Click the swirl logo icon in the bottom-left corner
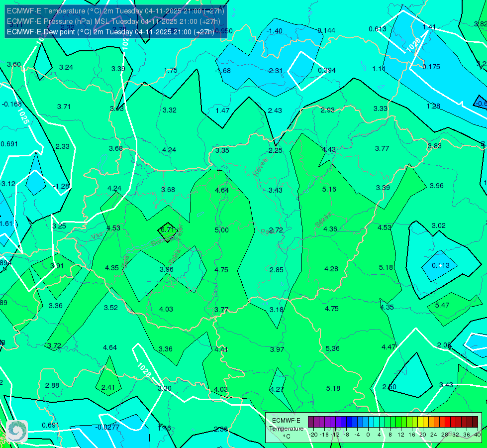This screenshot has height=448, width=487. [x=17, y=431]
